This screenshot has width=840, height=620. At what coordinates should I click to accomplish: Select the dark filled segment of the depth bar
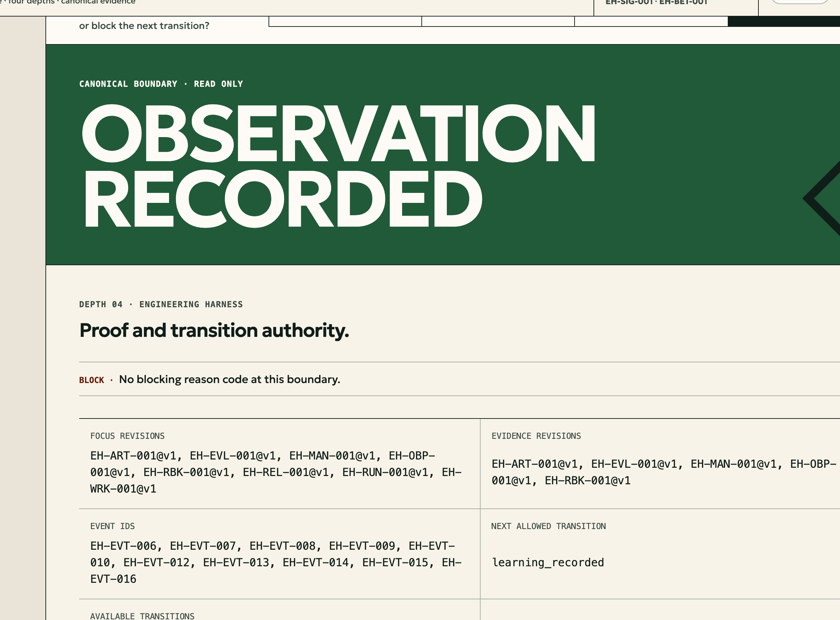point(784,21)
